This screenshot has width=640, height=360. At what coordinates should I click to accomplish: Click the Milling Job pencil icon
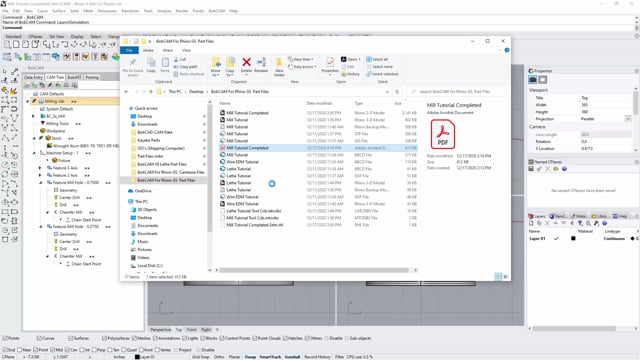tap(35, 101)
